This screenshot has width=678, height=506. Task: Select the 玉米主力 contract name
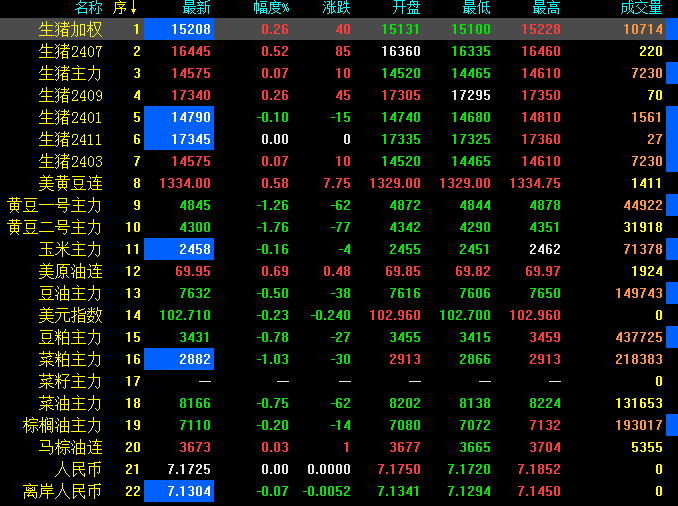(x=70, y=250)
